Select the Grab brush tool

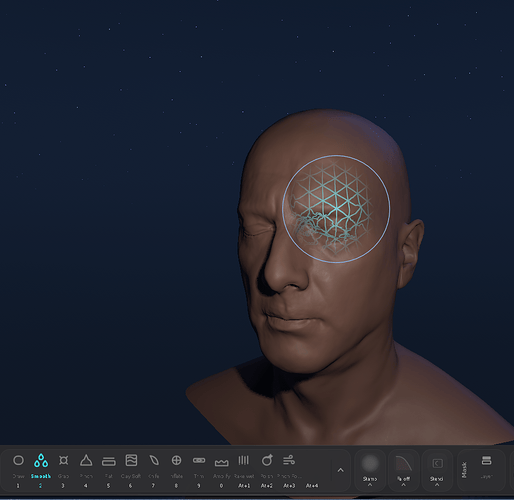coord(63,461)
